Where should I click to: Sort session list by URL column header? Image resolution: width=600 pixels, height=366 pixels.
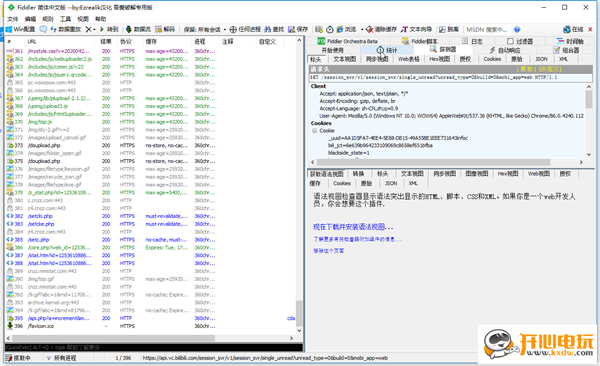tap(32, 41)
